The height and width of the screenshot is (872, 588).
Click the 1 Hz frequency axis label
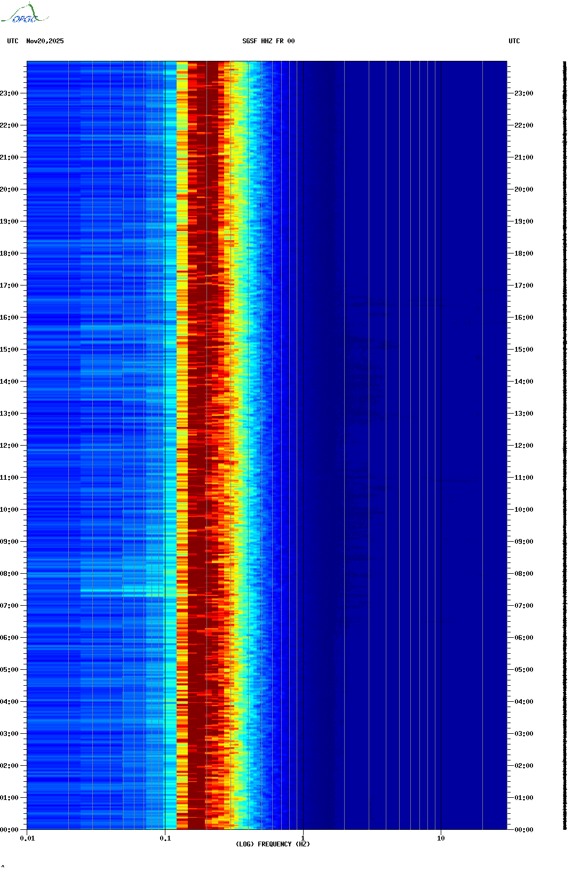tap(303, 838)
